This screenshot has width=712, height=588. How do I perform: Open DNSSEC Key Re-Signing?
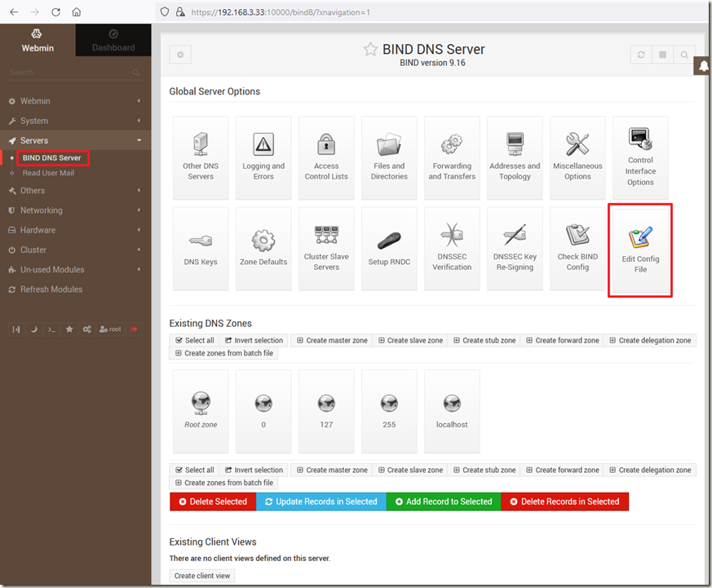tap(515, 249)
